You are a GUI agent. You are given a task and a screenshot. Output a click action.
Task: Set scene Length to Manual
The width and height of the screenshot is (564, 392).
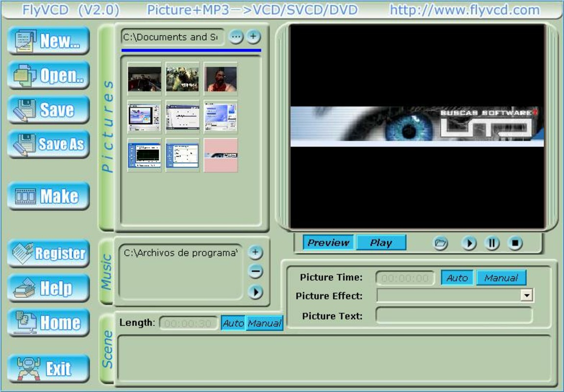click(265, 323)
